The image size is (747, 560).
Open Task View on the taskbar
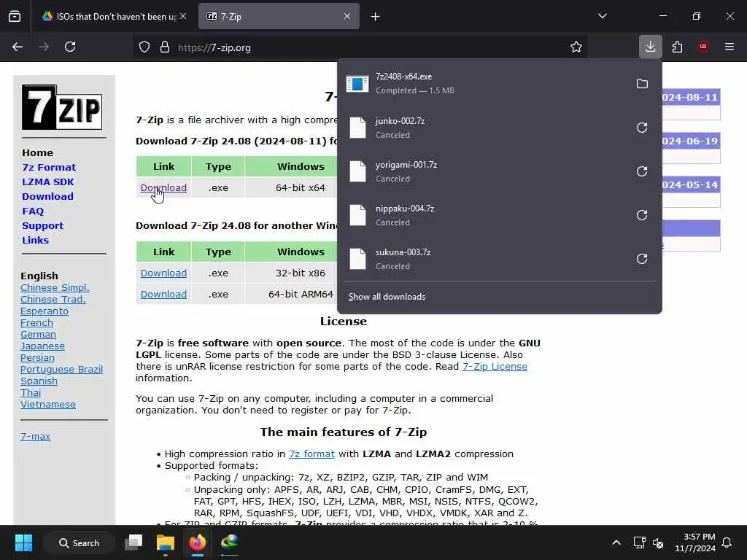(x=133, y=542)
